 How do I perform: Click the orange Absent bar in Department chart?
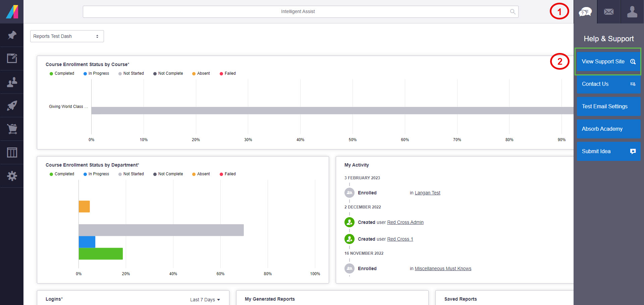pos(84,206)
